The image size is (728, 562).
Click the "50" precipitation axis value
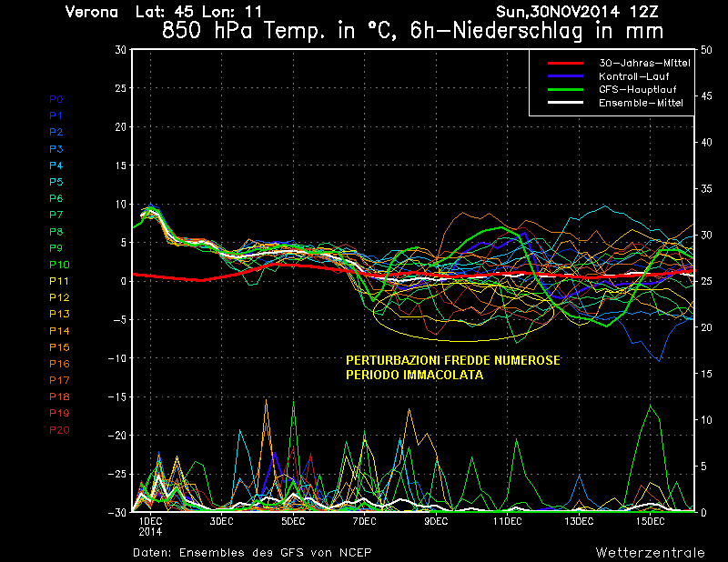[706, 50]
